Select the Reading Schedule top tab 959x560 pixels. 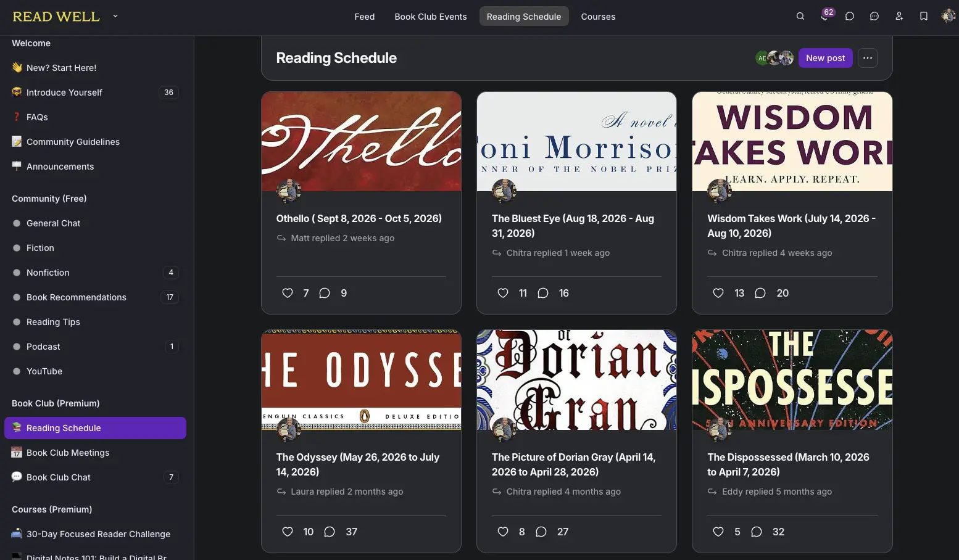pyautogui.click(x=524, y=17)
